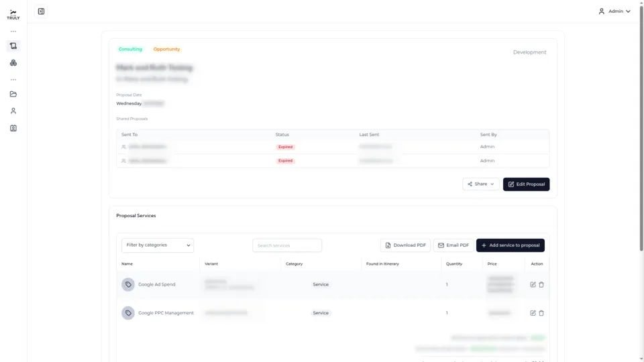Click the Name column header
644x362 pixels.
[127, 264]
